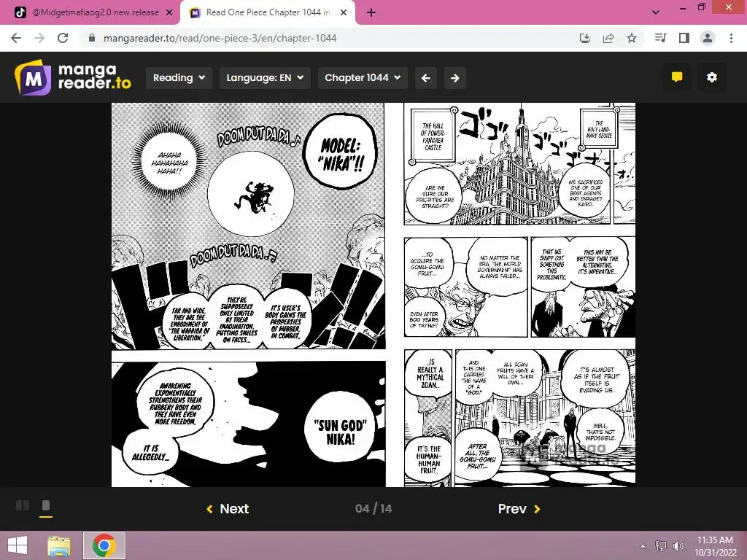747x560 pixels.
Task: Click the Next page button
Action: [x=228, y=508]
